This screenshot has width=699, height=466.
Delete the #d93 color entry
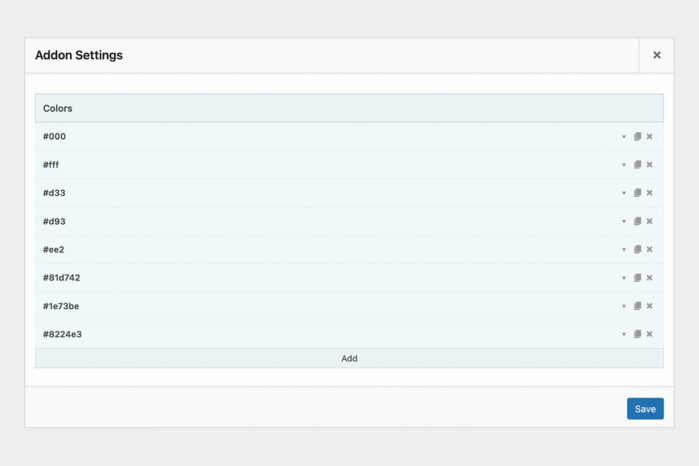649,221
